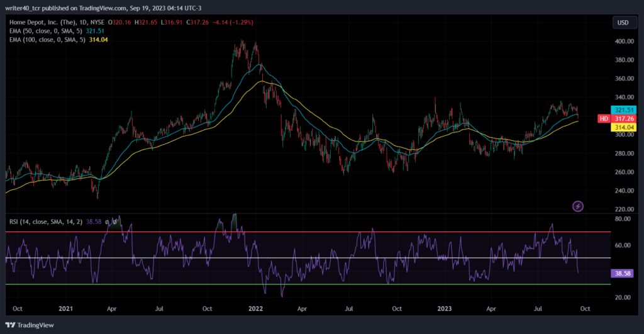Image resolution: width=644 pixels, height=334 pixels.
Task: Click the 60.00 RSI axis label
Action: pos(623,245)
